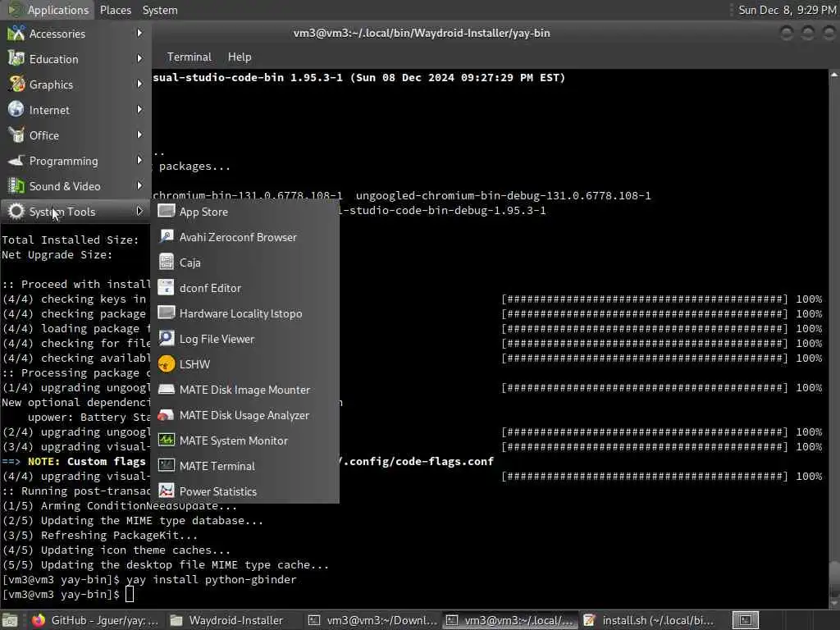Select dconf Editor menu entry

click(245, 288)
